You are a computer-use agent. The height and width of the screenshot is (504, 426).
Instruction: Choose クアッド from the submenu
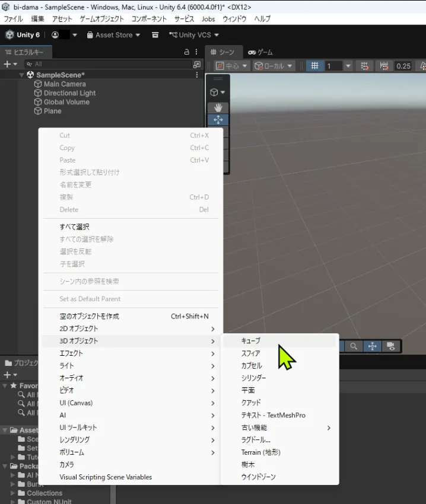[x=279, y=403]
